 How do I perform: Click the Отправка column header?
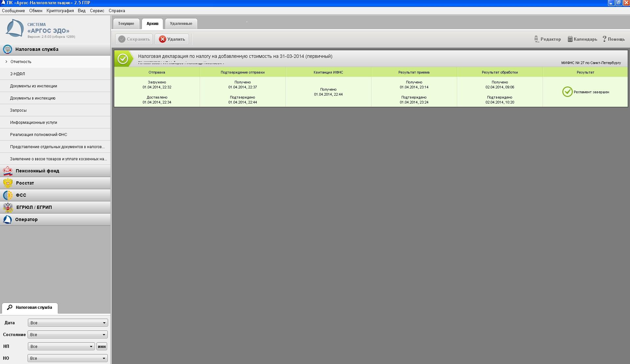coord(157,72)
